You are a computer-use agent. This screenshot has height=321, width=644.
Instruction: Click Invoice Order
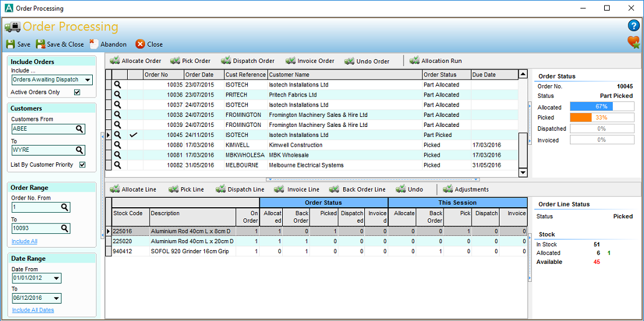(310, 61)
